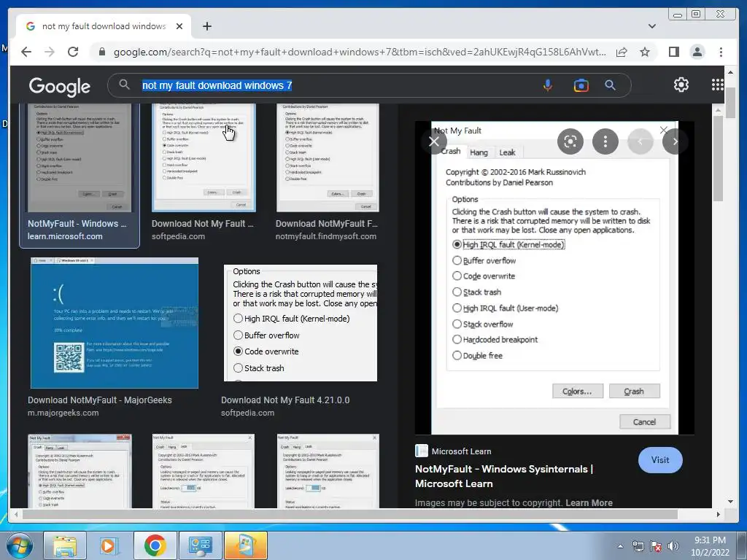
Task: Click the page scroll down arrow
Action: tap(731, 502)
